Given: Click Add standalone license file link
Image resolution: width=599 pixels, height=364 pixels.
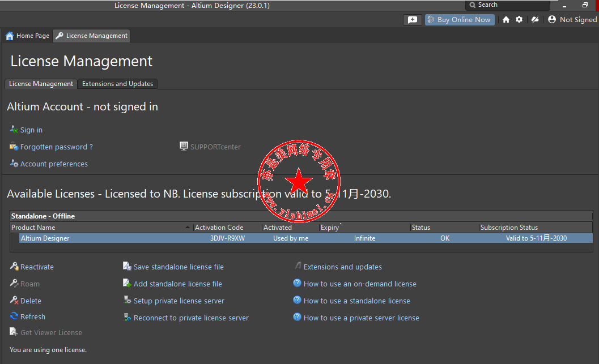Looking at the screenshot, I should coord(177,284).
